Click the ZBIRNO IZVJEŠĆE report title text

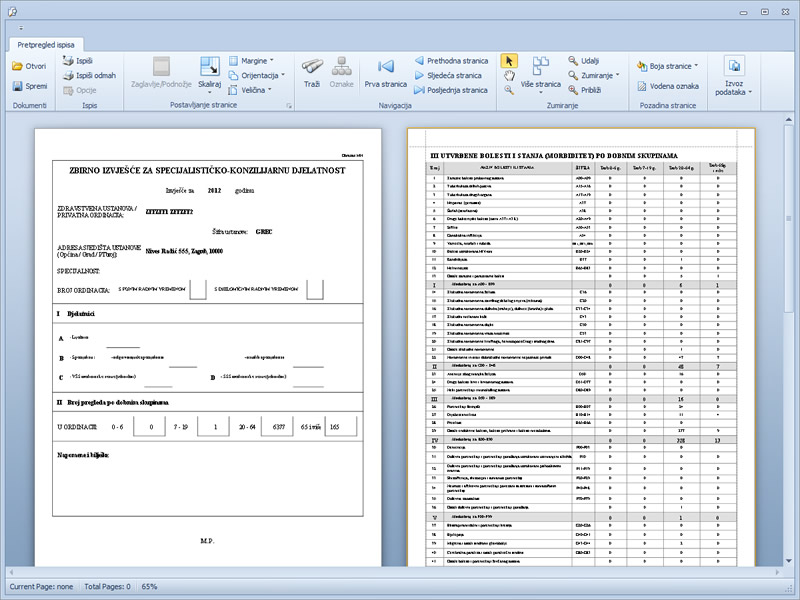(207, 171)
